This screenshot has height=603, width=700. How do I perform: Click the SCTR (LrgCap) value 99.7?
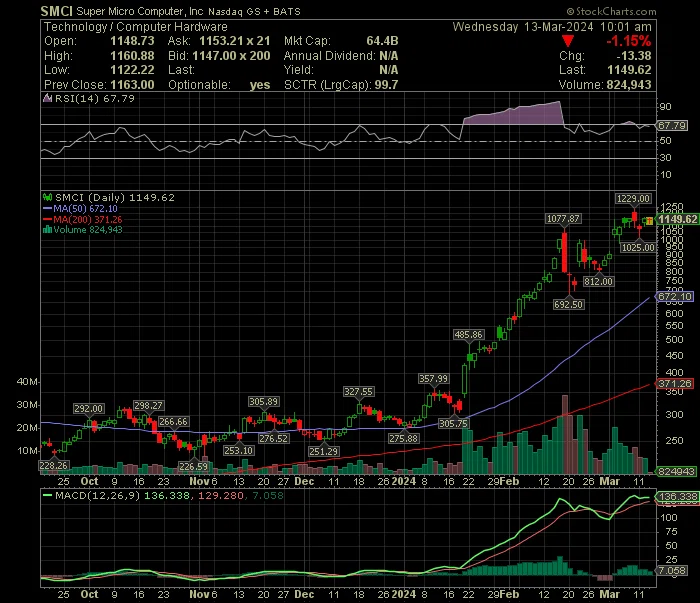386,85
